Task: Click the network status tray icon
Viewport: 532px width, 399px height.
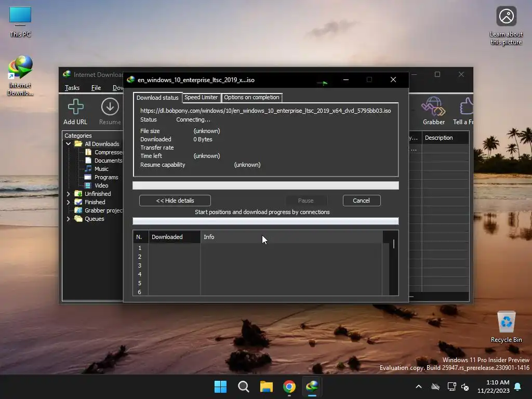Action: [451, 387]
